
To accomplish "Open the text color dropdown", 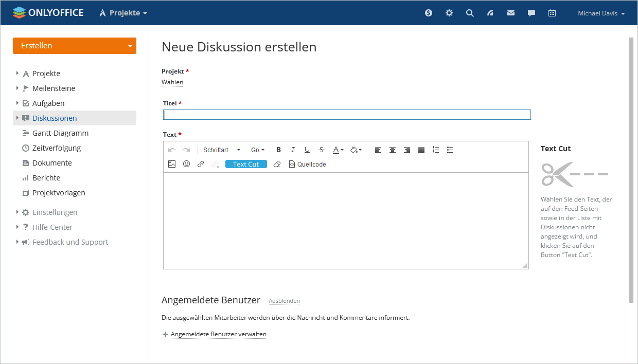I will 338,150.
